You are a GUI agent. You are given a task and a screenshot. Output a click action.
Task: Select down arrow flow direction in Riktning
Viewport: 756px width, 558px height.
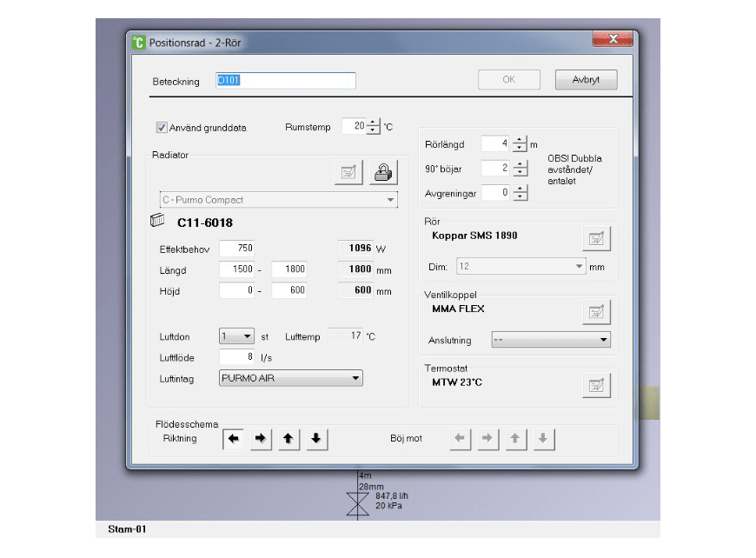[x=315, y=439]
